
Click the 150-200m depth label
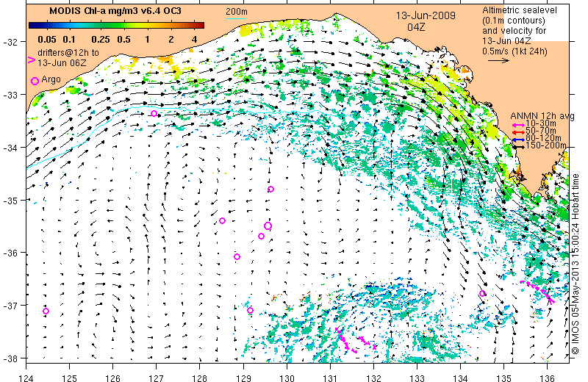(x=545, y=145)
